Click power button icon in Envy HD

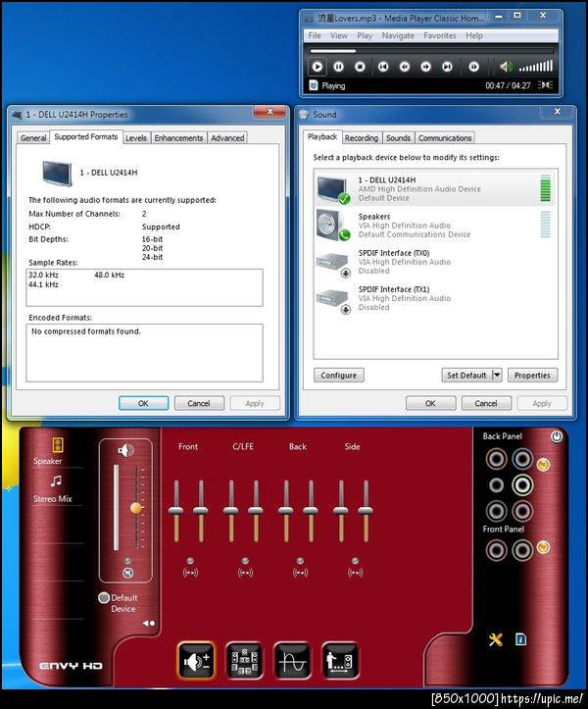[557, 436]
